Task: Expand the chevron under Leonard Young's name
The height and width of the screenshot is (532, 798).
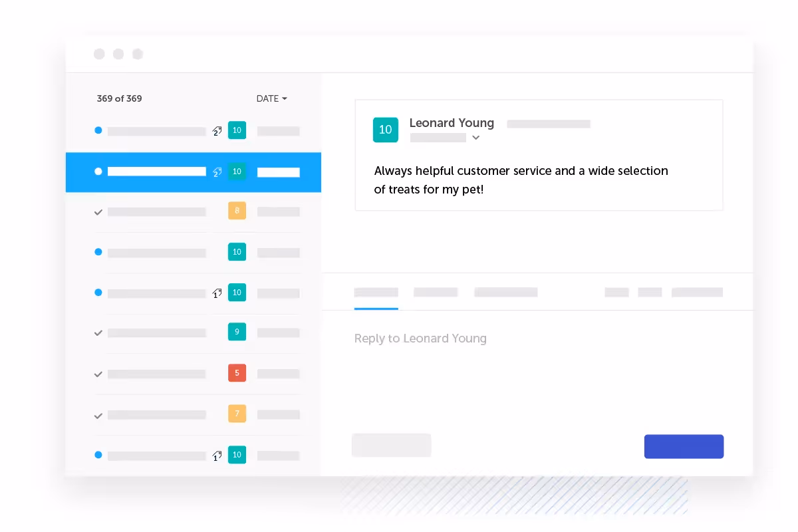Action: 476,138
